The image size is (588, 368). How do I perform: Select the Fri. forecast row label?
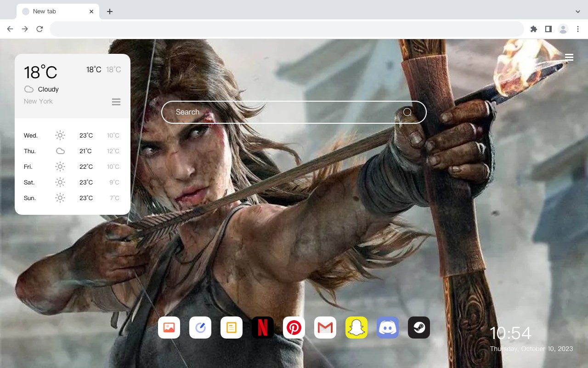[28, 167]
